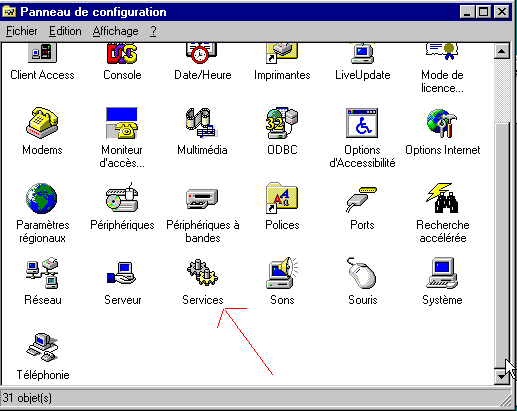Screen dimensions: 517x411
Task: Click the scrollbar up arrow
Action: pos(502,51)
